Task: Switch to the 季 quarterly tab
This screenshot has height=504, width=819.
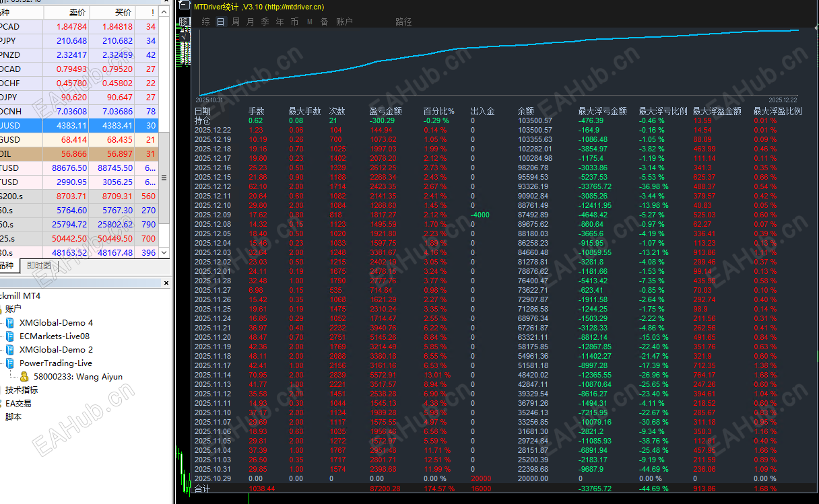Action: pos(265,22)
